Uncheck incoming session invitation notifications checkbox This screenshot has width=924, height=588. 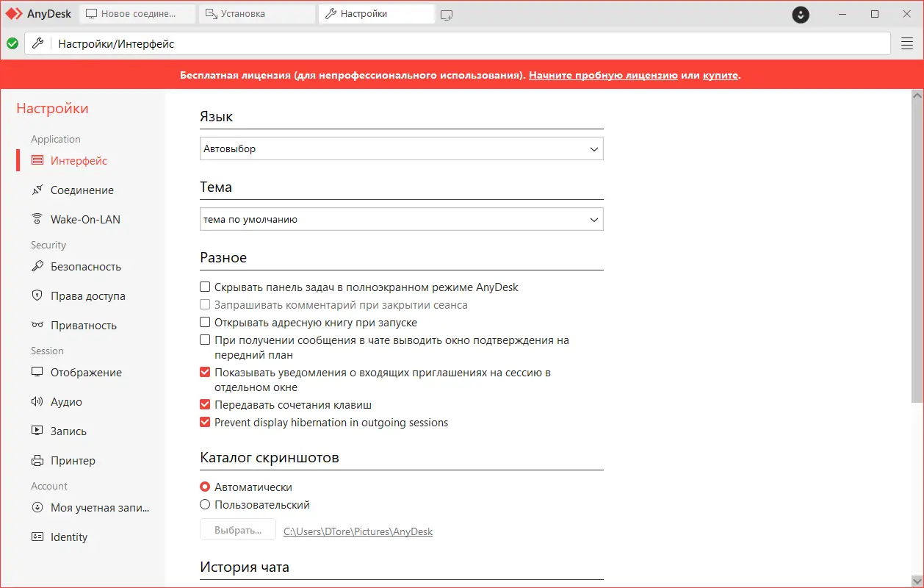pyautogui.click(x=205, y=373)
